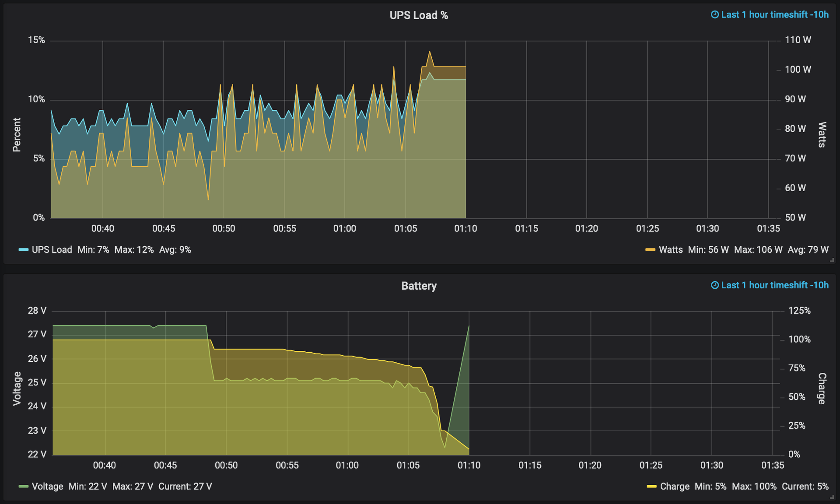840x504 pixels.
Task: Click the 'Avg: 9%' UPS Load legend value
Action: point(175,250)
